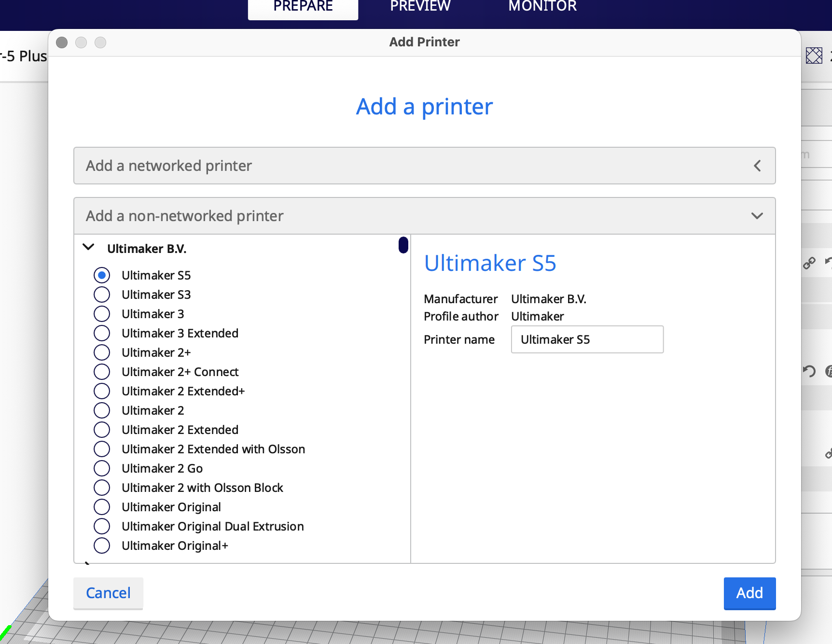Expand the Add a networked printer section
The image size is (832, 644).
(x=425, y=166)
